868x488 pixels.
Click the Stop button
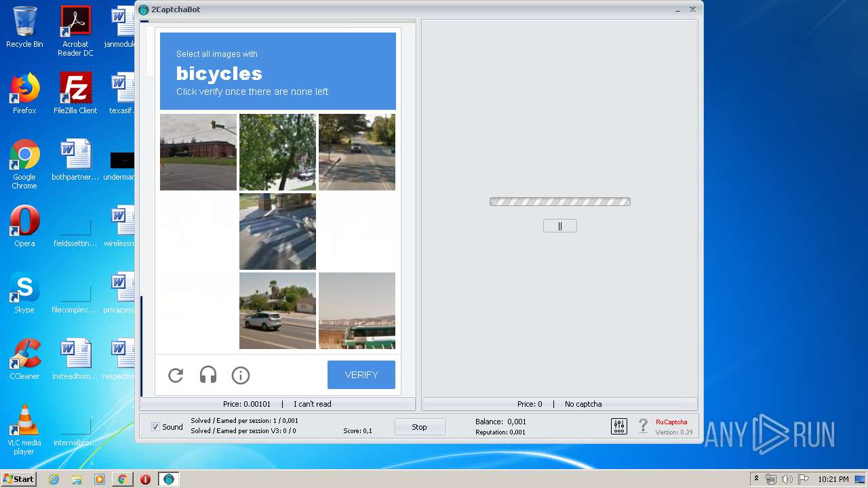coord(420,427)
